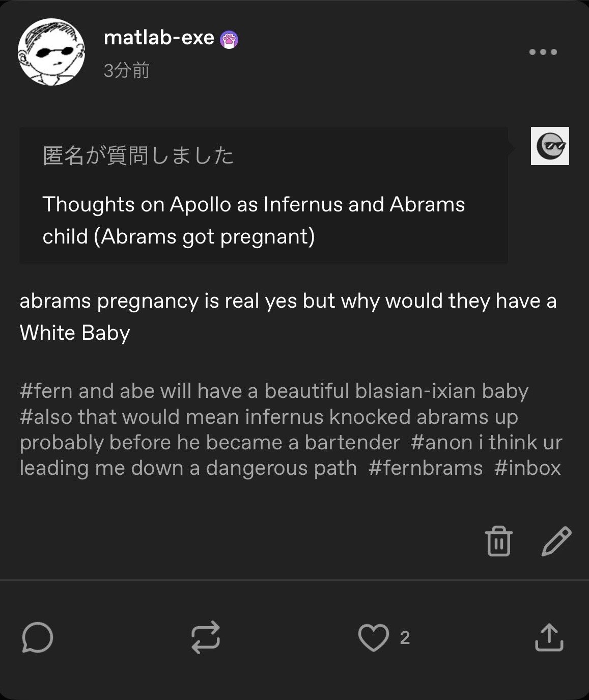The width and height of the screenshot is (589, 700).
Task: Open matlab-exe profile avatar
Action: [51, 52]
